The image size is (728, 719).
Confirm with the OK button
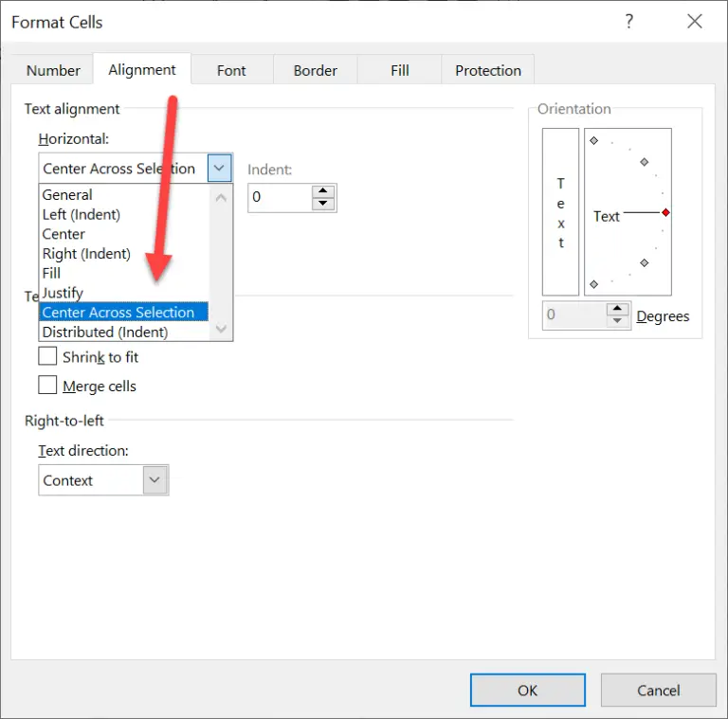(527, 691)
